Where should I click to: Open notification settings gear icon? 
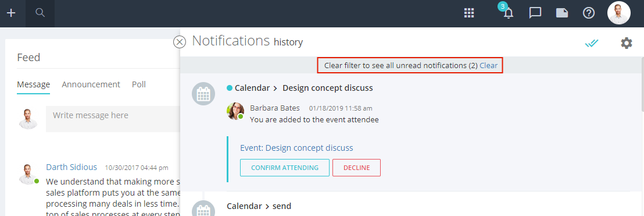point(626,43)
